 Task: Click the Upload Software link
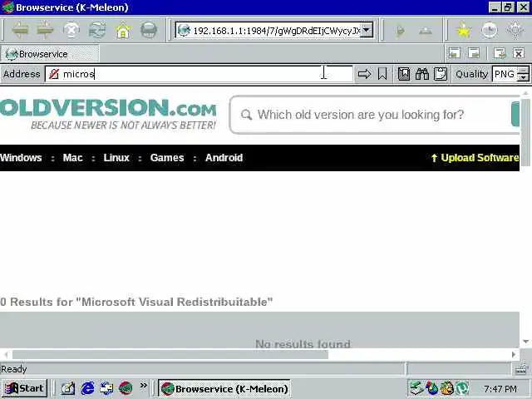475,158
